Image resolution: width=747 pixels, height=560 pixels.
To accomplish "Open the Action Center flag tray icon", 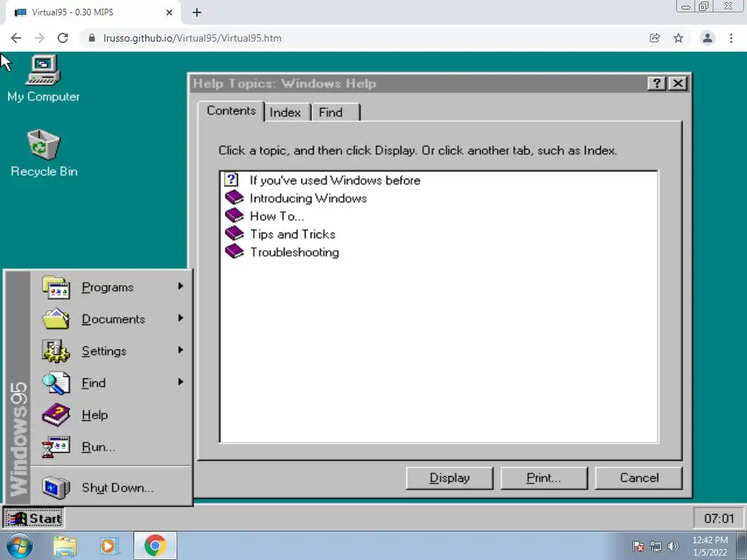I will 638,546.
